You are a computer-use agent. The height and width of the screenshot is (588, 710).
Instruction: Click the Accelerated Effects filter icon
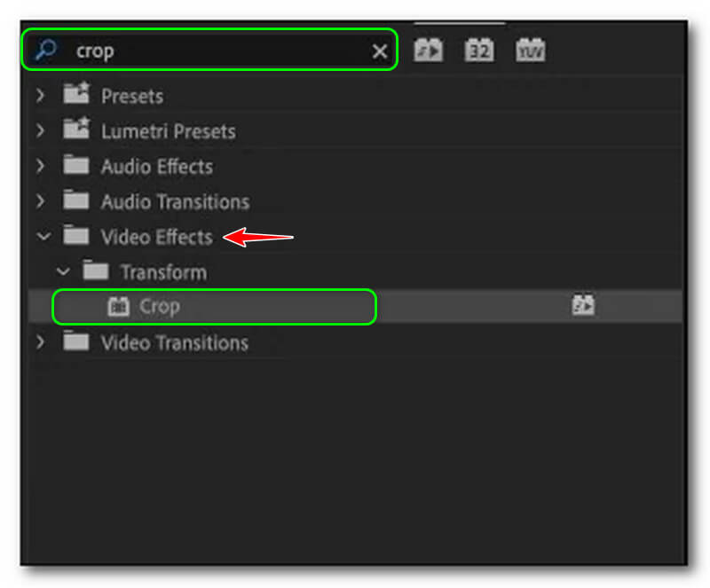[x=429, y=51]
